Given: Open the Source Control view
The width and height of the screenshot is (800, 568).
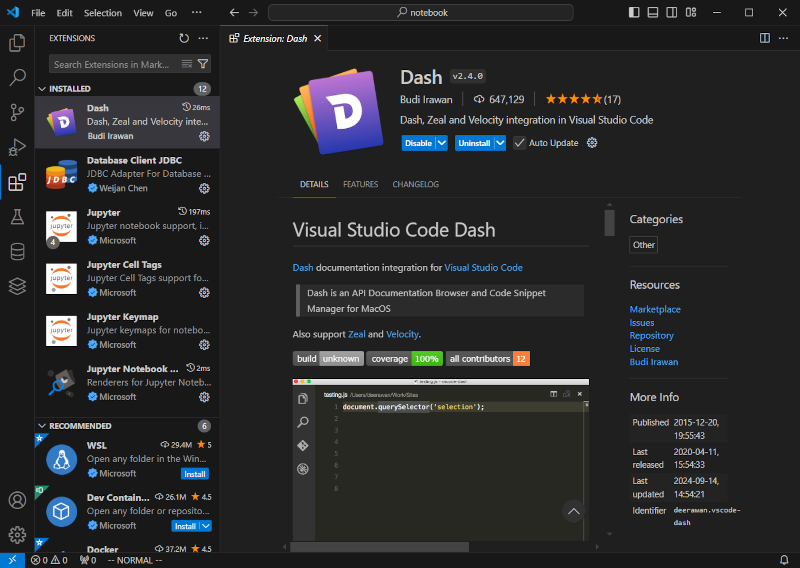Looking at the screenshot, I should coord(17,112).
